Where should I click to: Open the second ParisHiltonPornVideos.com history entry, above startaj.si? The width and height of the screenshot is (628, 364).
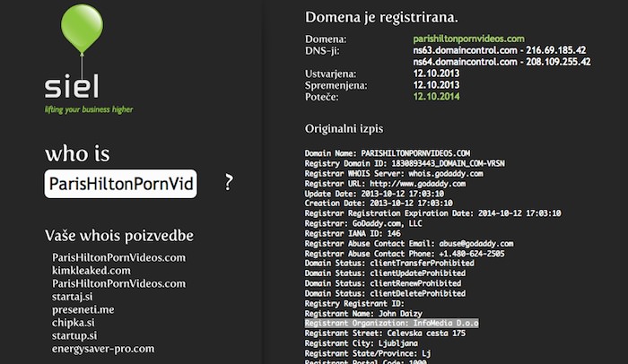pos(119,283)
